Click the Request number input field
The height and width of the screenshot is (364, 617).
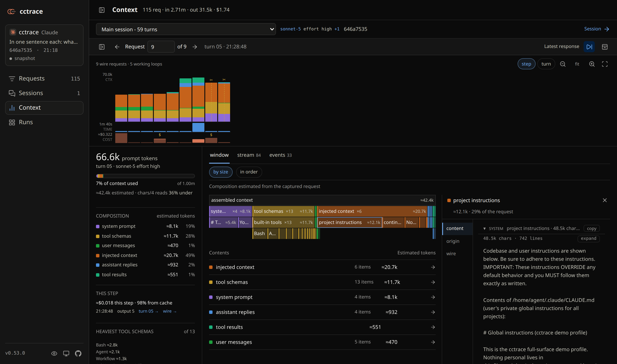tap(161, 47)
